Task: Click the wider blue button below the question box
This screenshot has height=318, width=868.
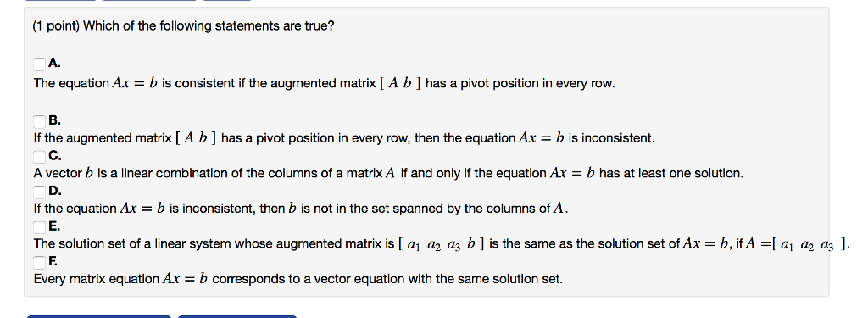Action: click(99, 316)
